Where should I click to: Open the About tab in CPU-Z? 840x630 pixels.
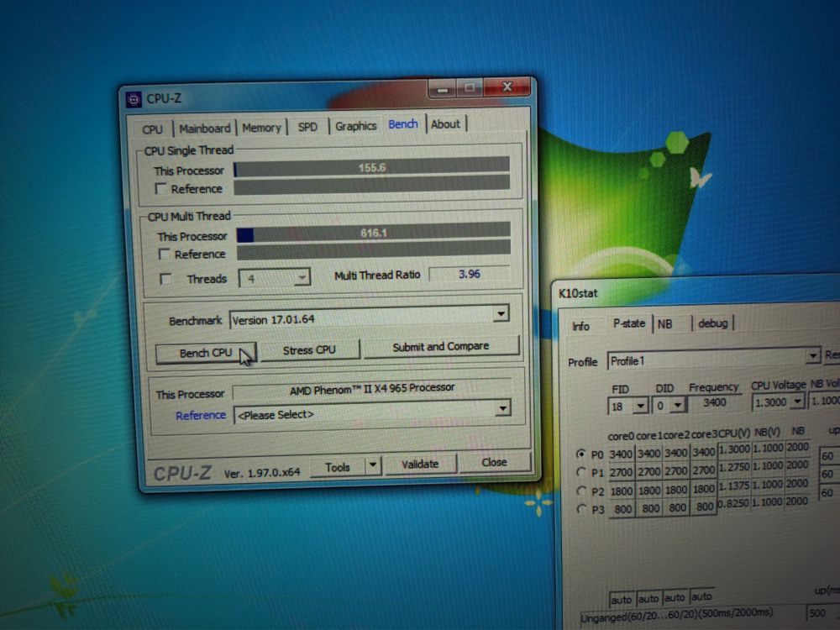point(446,124)
